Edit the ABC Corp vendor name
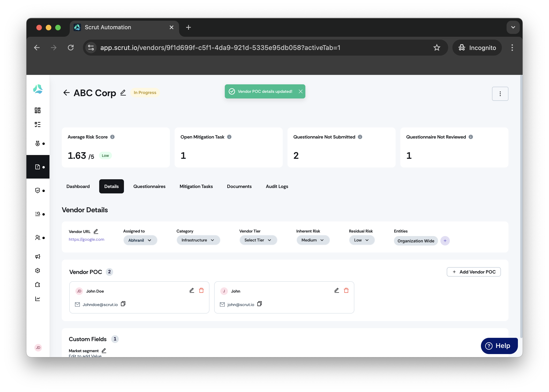 [123, 93]
